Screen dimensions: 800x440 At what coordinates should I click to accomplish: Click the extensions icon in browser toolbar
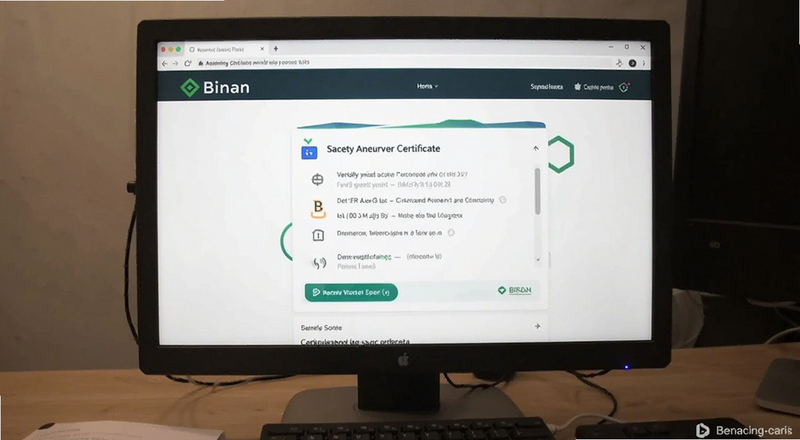pyautogui.click(x=619, y=63)
